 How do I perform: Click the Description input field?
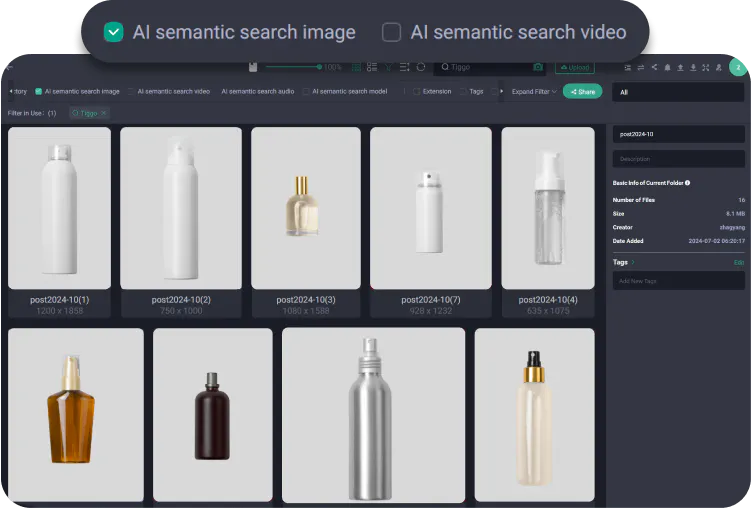pos(678,158)
